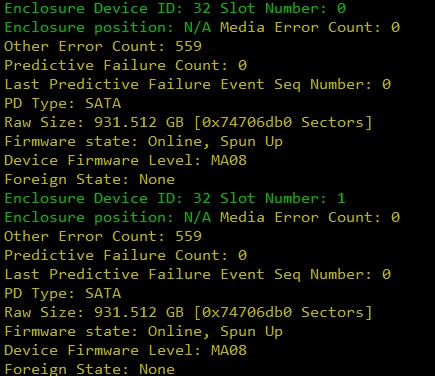Click the second 'Predictive Failure Count: 0' line

click(x=125, y=255)
